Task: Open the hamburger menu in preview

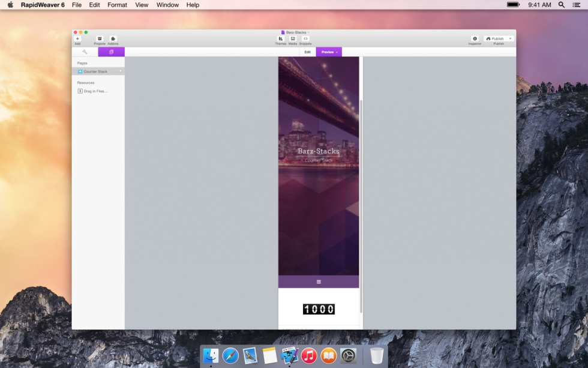Action: [x=319, y=282]
